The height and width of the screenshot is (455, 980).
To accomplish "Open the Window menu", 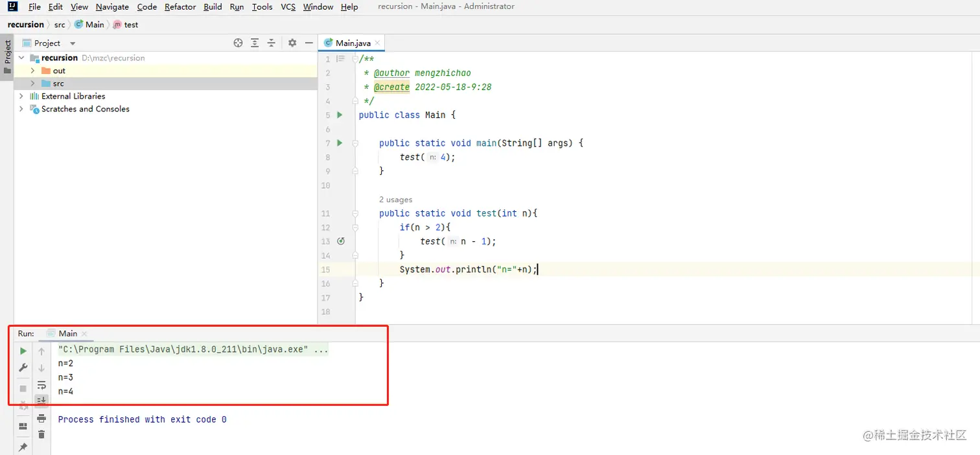I will 318,6.
